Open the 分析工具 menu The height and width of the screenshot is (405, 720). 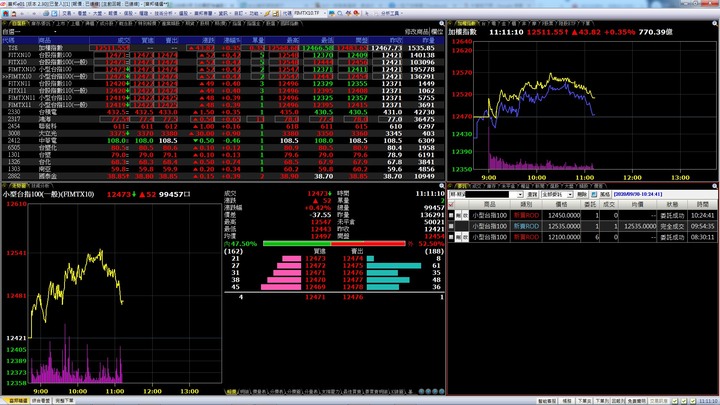point(391,13)
